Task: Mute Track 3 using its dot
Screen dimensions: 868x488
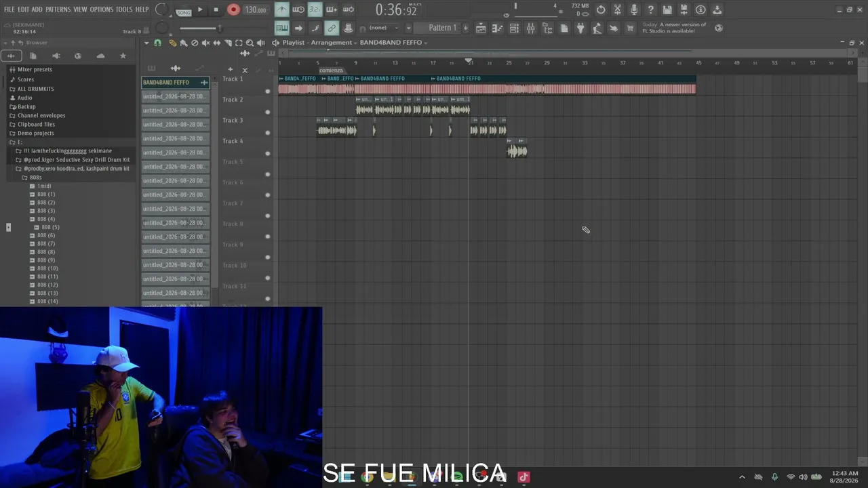Action: click(267, 132)
